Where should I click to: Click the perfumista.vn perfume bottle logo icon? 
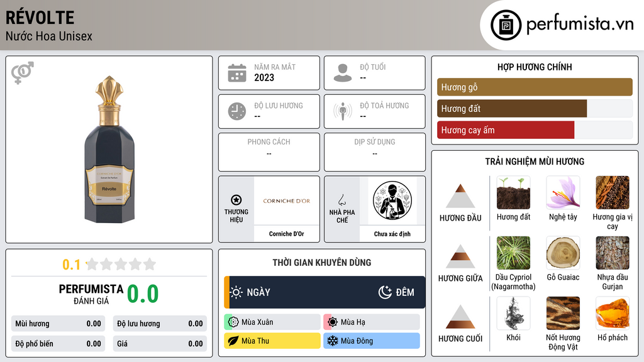506,25
